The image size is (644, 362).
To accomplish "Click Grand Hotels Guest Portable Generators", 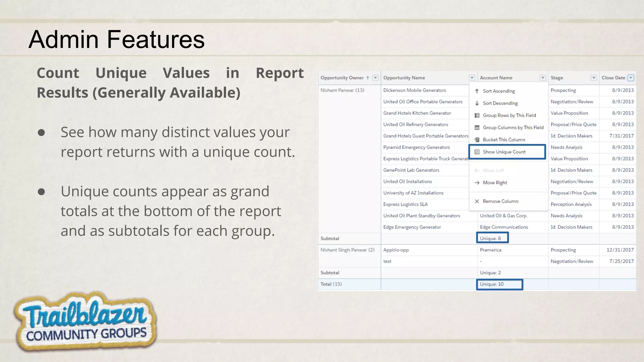I will (x=426, y=136).
